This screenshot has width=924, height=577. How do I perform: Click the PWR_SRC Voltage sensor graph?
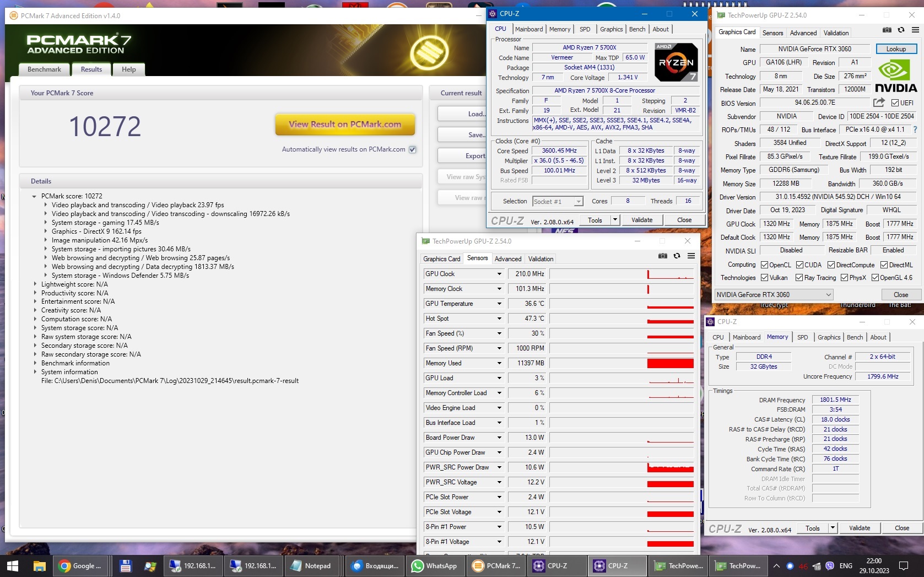(x=622, y=482)
